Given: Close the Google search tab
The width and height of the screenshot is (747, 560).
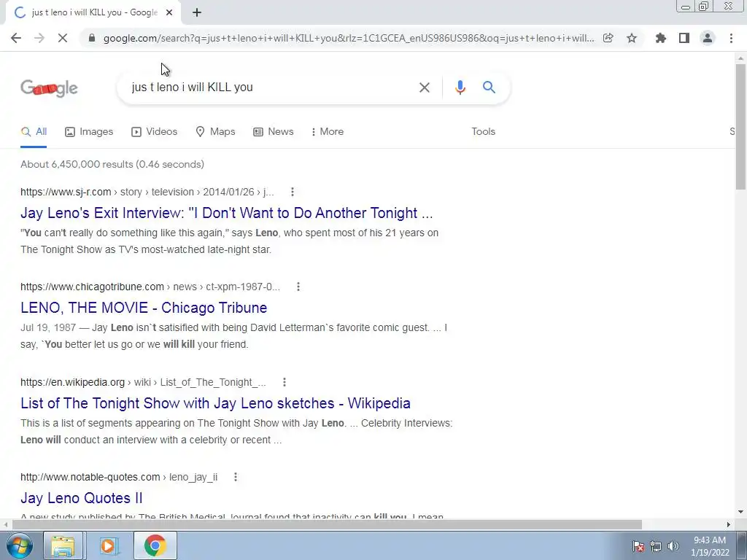Looking at the screenshot, I should point(169,13).
